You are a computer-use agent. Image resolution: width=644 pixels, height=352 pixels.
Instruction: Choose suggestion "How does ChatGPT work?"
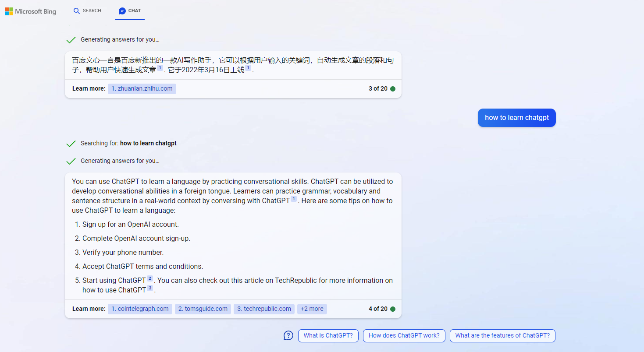[404, 335]
